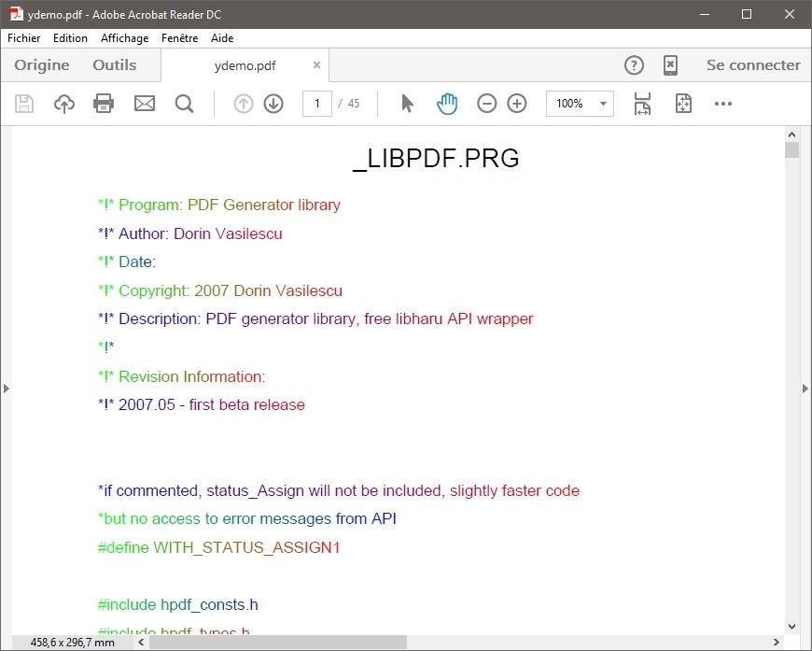The width and height of the screenshot is (812, 651).
Task: Expand the left navigation pane
Action: (x=6, y=389)
